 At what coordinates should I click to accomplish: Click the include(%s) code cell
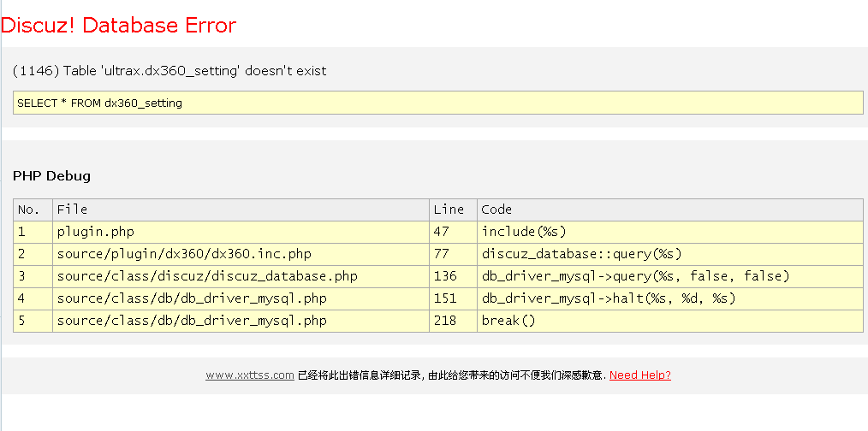(x=669, y=232)
